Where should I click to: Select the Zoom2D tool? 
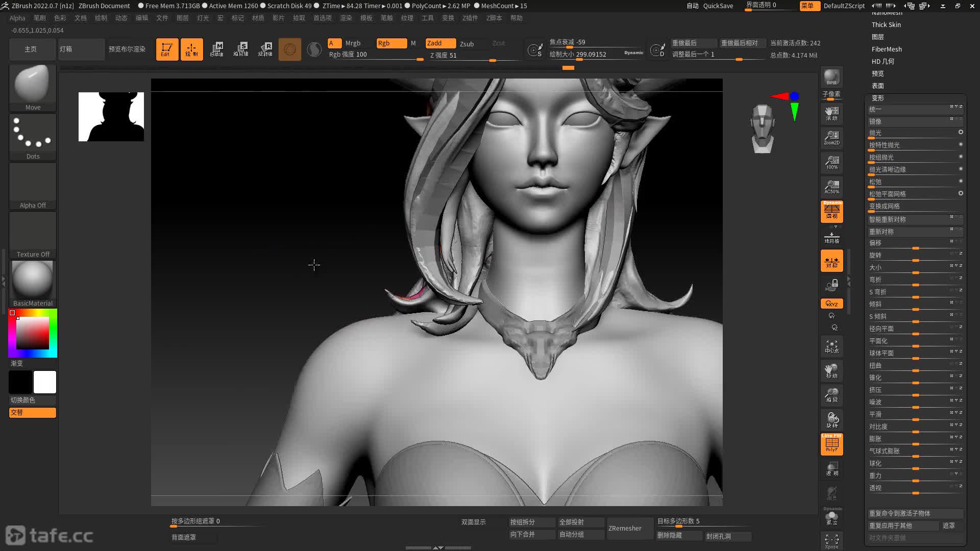tap(831, 138)
